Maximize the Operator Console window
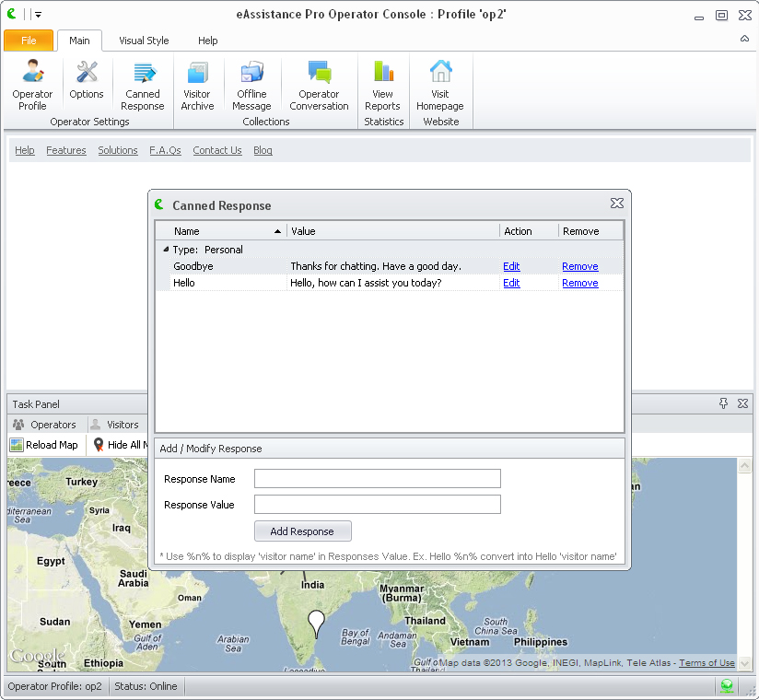759x700 pixels. tap(721, 16)
